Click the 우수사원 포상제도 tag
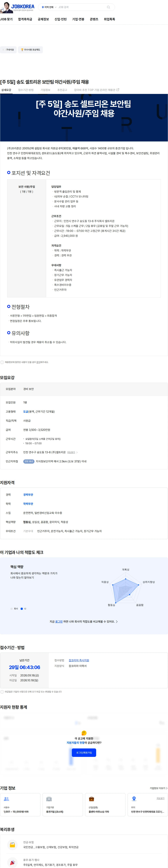This screenshot has height=868, width=168. (30, 50)
